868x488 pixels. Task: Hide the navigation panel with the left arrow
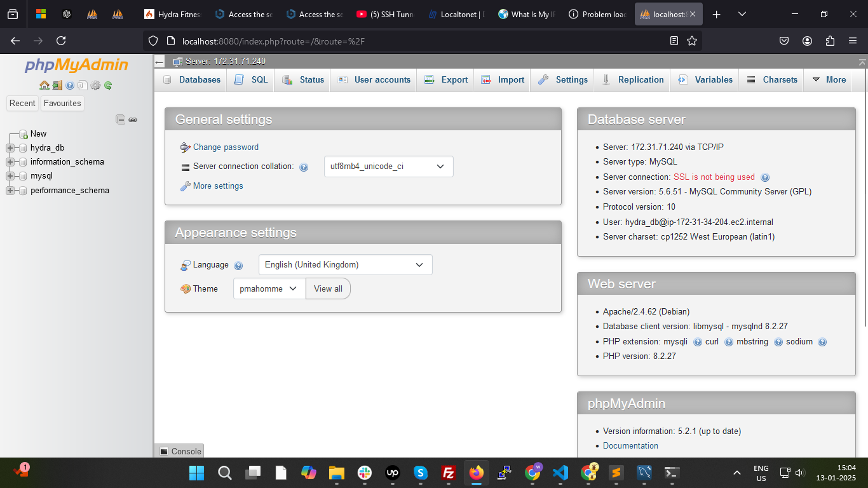(x=159, y=62)
